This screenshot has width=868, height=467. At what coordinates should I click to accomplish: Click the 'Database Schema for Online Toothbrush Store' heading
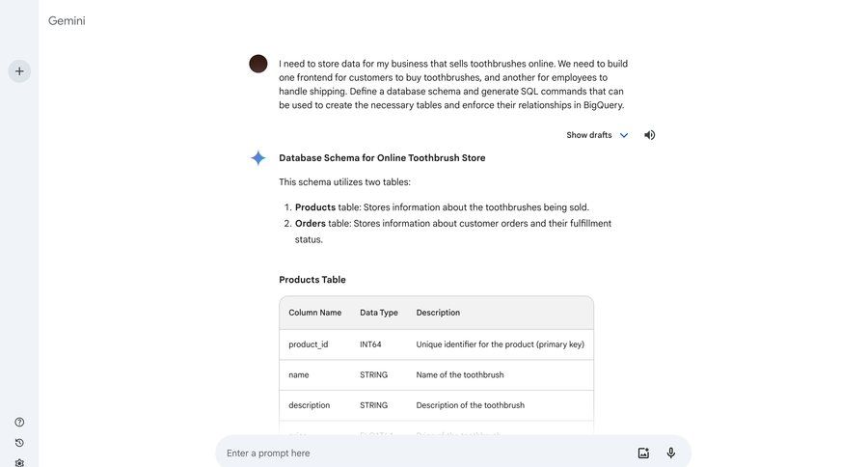382,158
